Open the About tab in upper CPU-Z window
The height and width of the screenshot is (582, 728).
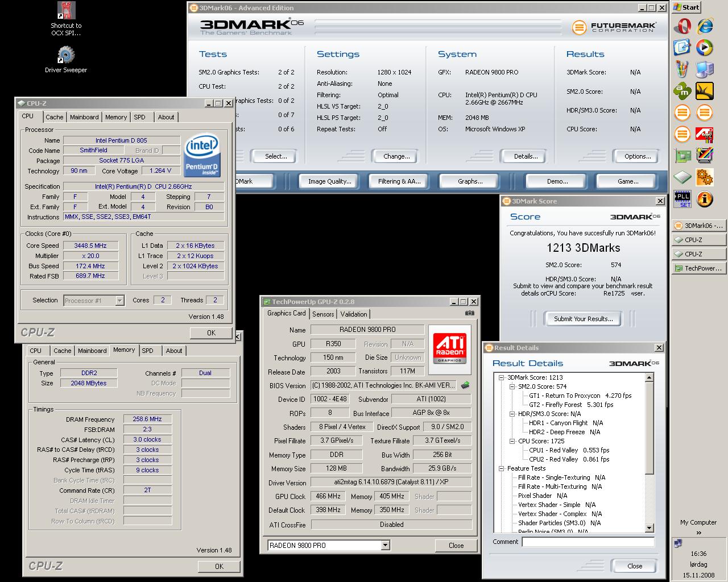(x=166, y=117)
